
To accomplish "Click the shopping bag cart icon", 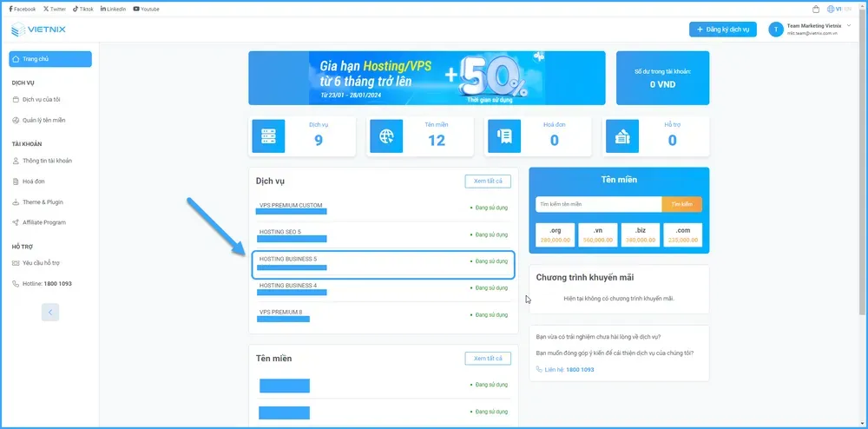I will click(x=815, y=9).
